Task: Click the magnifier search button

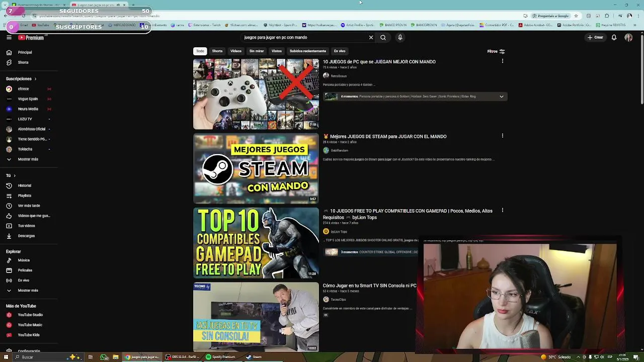Action: pos(383,37)
